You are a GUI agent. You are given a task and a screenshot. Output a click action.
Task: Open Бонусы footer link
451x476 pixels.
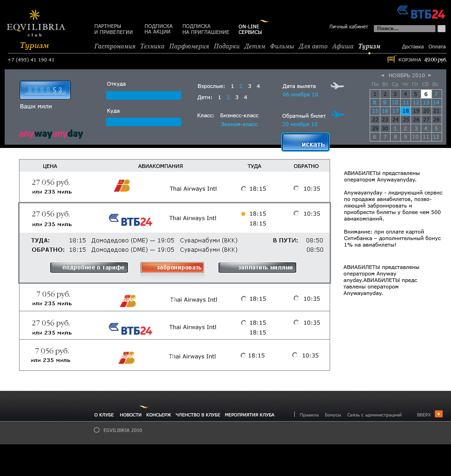[x=333, y=415]
